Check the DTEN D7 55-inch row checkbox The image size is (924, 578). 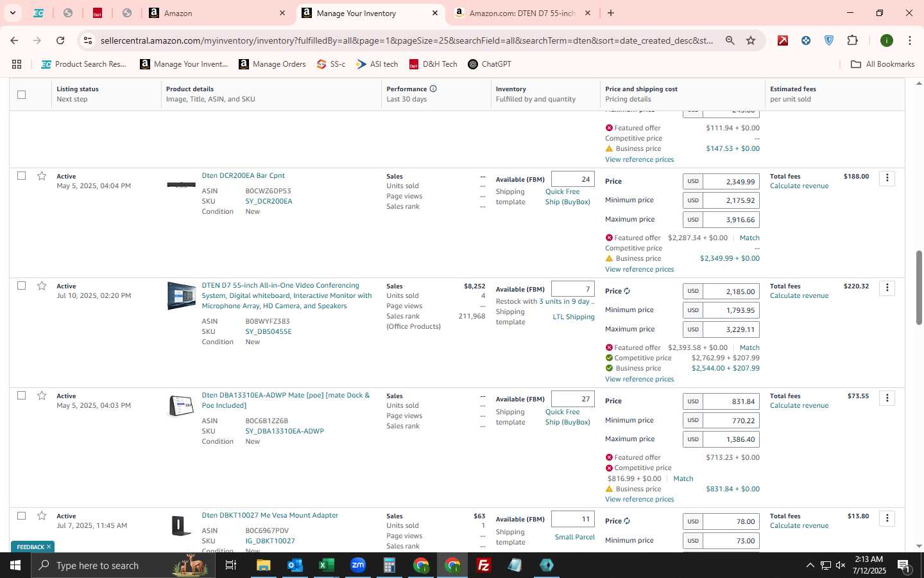click(21, 285)
